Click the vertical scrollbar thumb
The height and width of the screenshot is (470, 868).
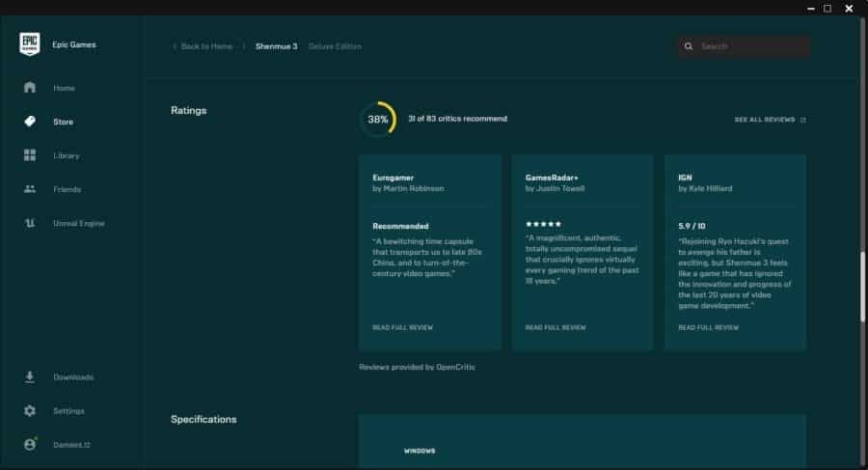[862, 287]
